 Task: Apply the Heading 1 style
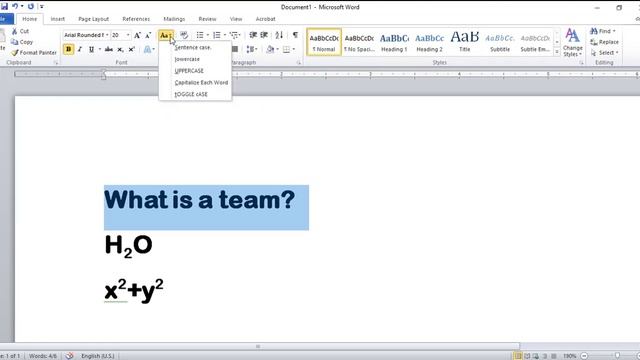394,42
